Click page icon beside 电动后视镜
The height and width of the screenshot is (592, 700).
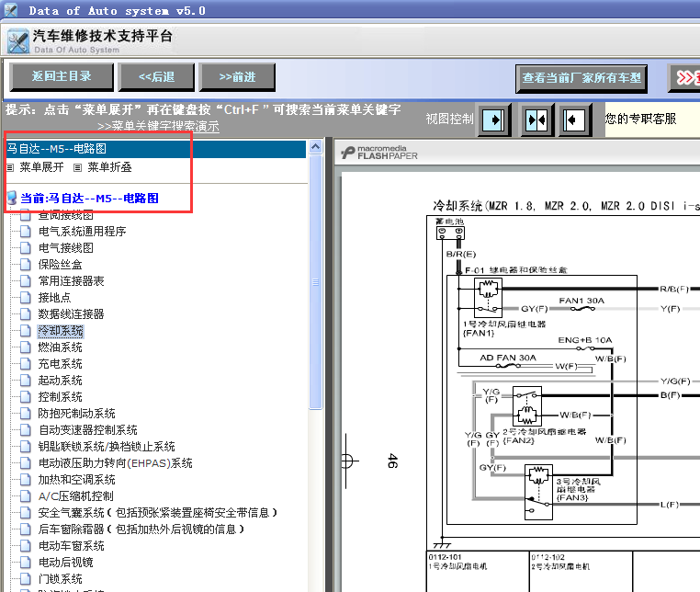[26, 562]
